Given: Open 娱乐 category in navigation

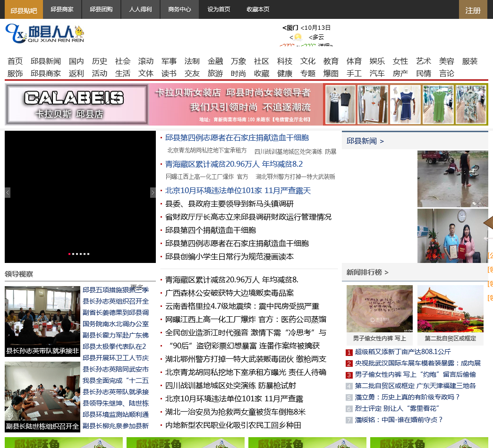Looking at the screenshot, I should coord(377,61).
